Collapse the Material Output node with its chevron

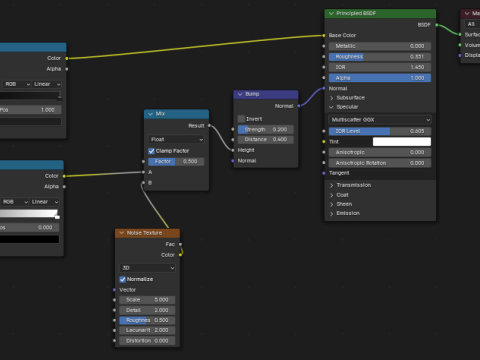coord(467,13)
